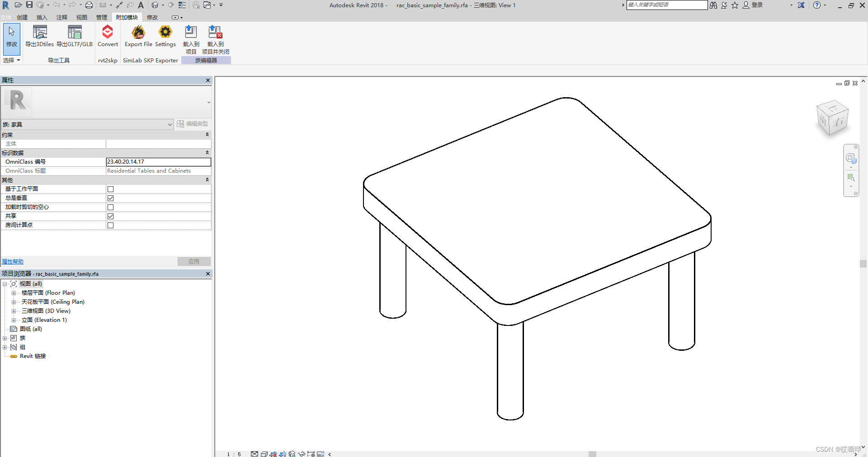The image size is (868, 457).
Task: Select 导出3Dtiles export tool
Action: (39, 38)
